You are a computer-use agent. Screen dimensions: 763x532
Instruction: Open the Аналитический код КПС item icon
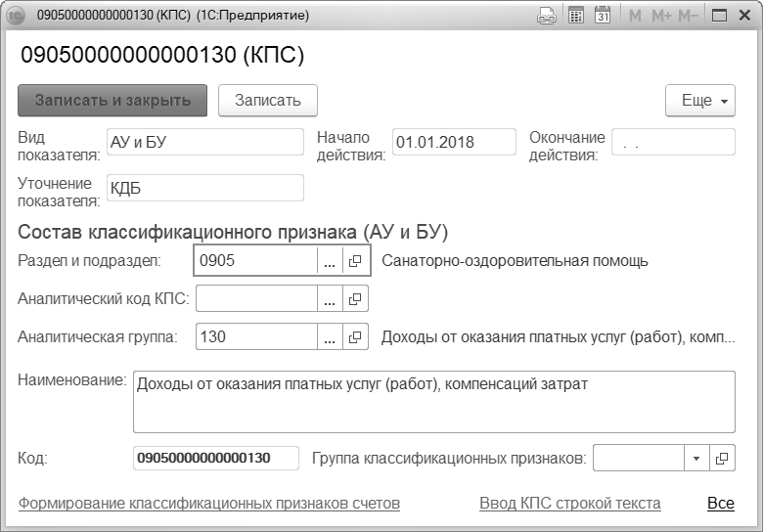point(356,298)
